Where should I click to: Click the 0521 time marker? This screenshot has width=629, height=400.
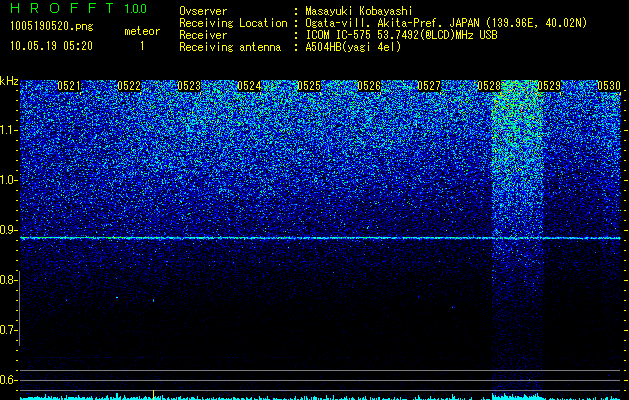point(69,86)
